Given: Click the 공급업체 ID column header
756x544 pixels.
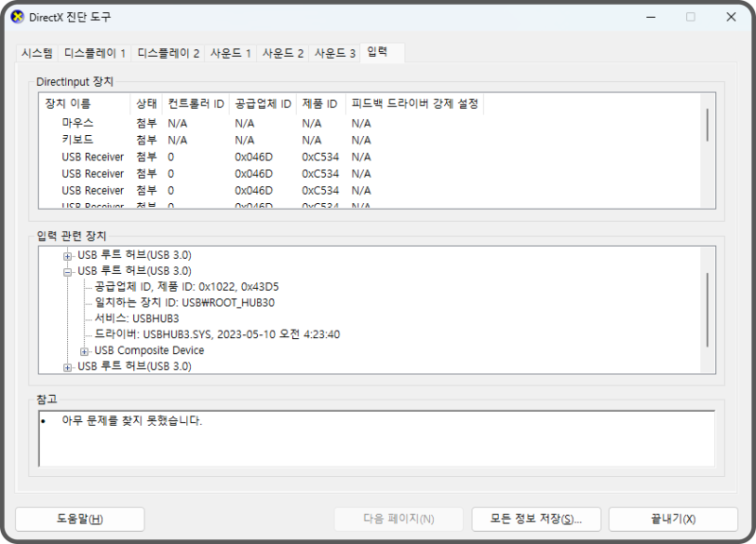Looking at the screenshot, I should [x=263, y=104].
